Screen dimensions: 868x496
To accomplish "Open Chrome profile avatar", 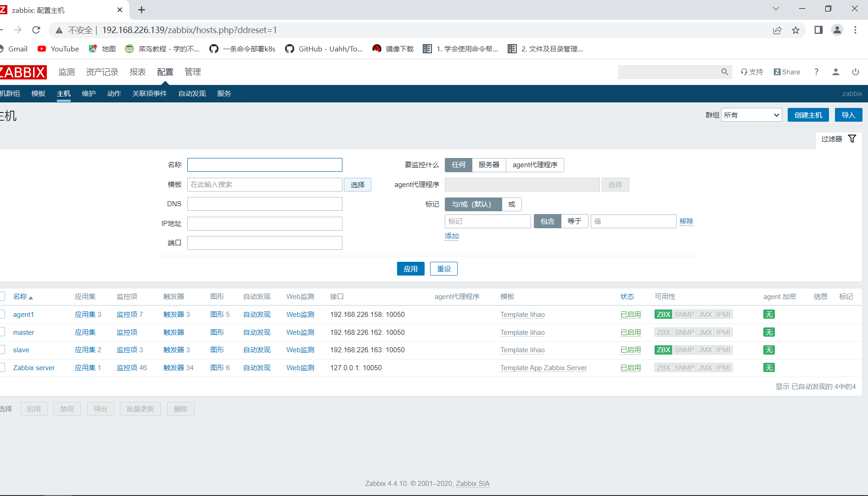I will tap(837, 30).
